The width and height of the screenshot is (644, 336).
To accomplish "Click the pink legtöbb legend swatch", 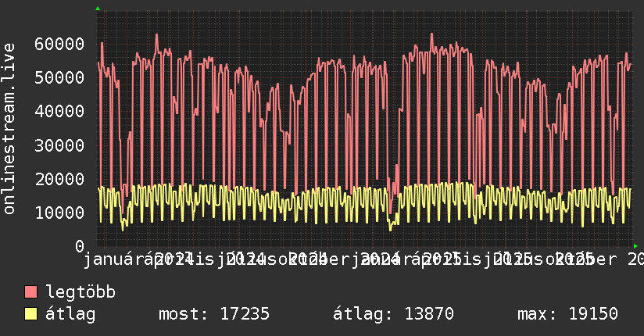I will pyautogui.click(x=30, y=292).
